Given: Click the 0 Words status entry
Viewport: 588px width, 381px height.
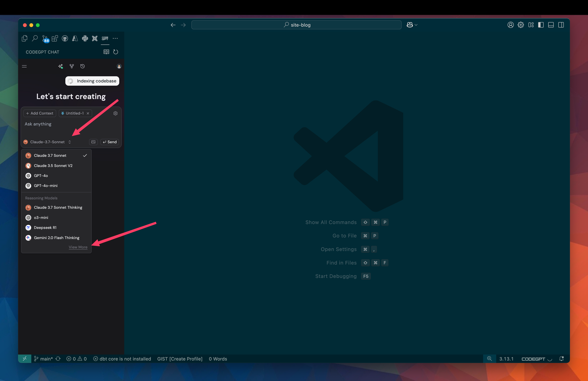Looking at the screenshot, I should [x=218, y=359].
